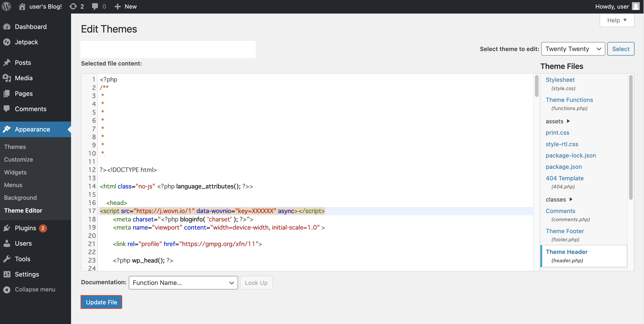644x324 pixels.
Task: Open style-rtl.css theme file
Action: (x=562, y=144)
